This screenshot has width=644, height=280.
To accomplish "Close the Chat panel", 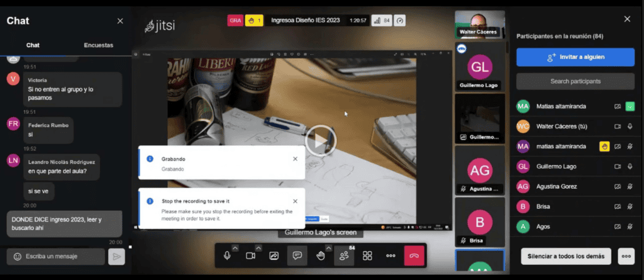I will tap(120, 21).
